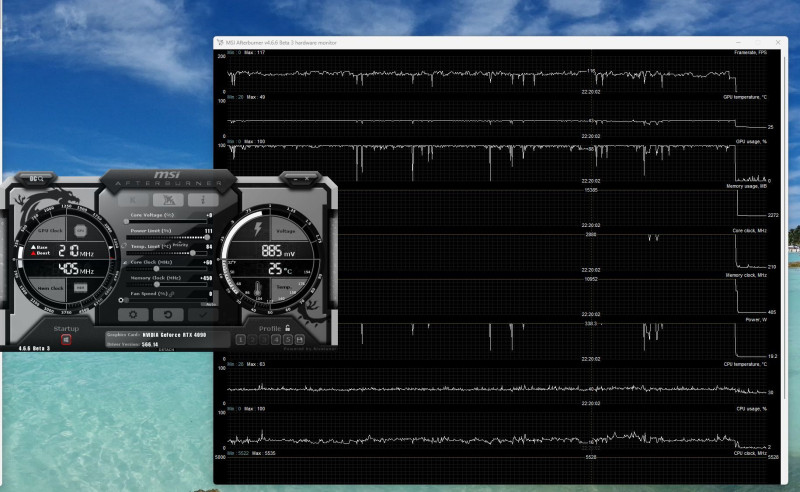Select profile slot 3
800x492 pixels.
[x=264, y=339]
